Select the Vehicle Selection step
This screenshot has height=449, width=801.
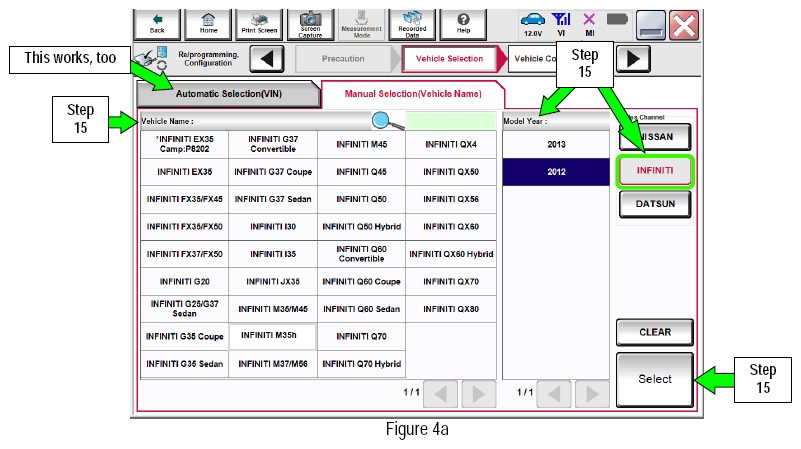[449, 59]
